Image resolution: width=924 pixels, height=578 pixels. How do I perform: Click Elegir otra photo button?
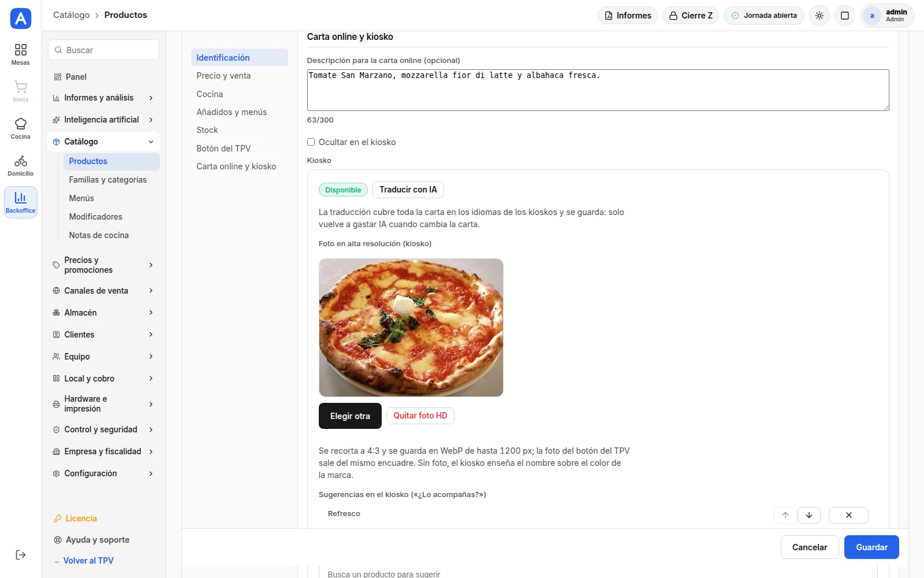pyautogui.click(x=350, y=416)
